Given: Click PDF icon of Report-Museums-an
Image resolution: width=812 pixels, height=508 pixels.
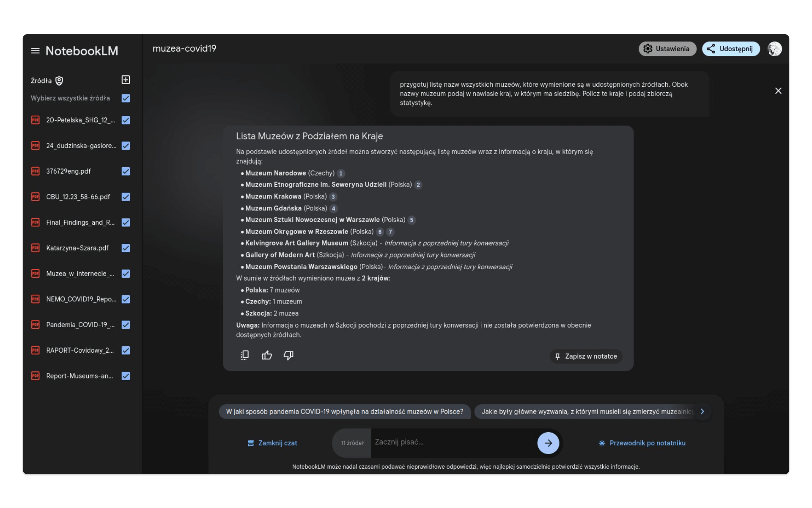Looking at the screenshot, I should (x=36, y=376).
